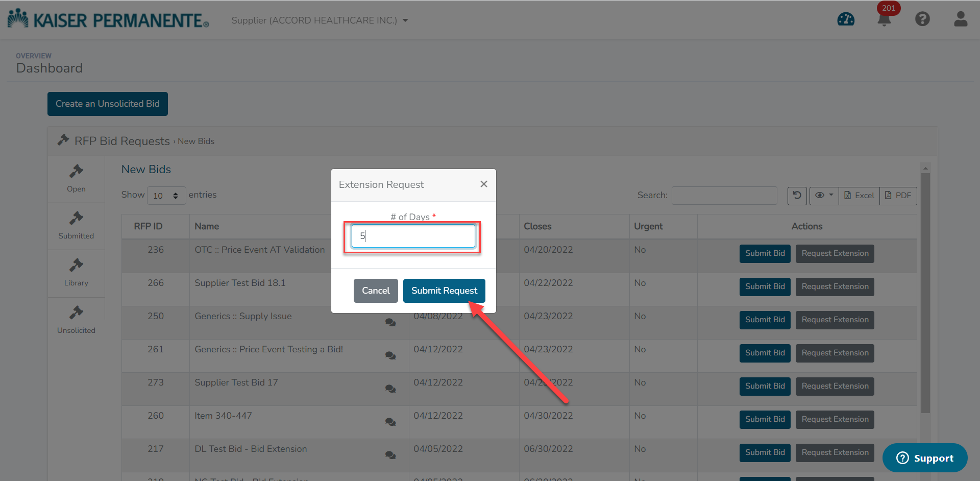Viewport: 980px width, 481px height.
Task: Open the user account icon
Action: pos(961,19)
